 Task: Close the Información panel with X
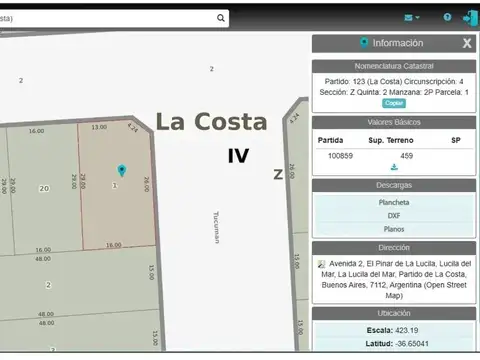tap(467, 43)
